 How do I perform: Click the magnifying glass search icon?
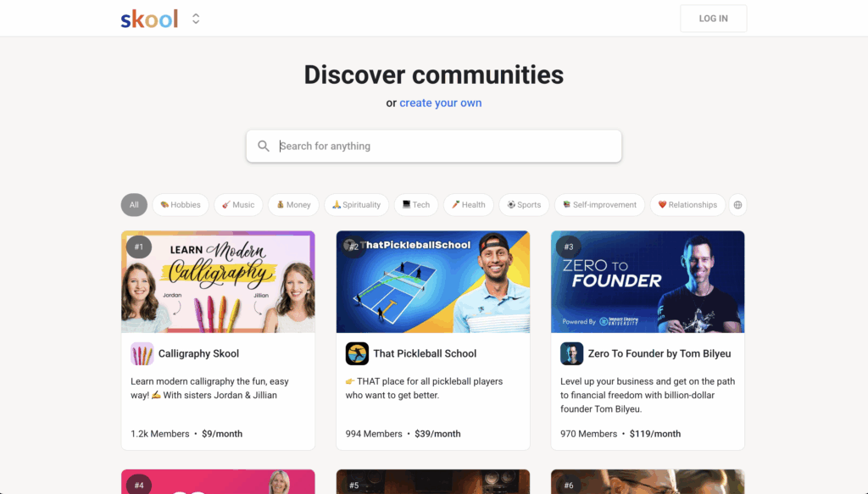(264, 146)
